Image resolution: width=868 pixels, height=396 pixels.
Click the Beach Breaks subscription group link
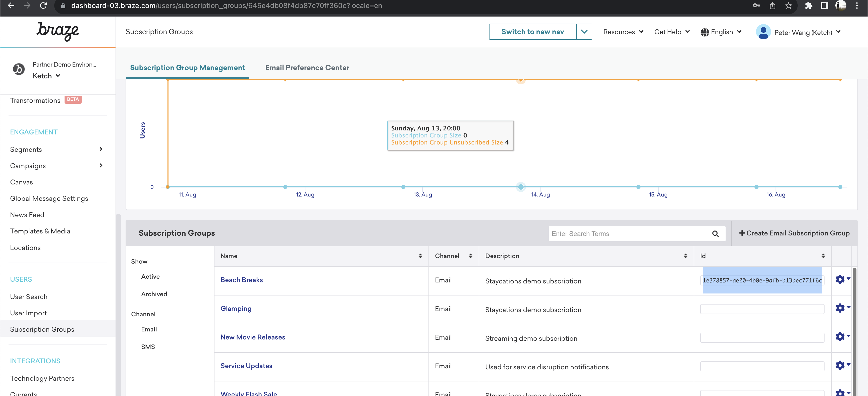[242, 280]
